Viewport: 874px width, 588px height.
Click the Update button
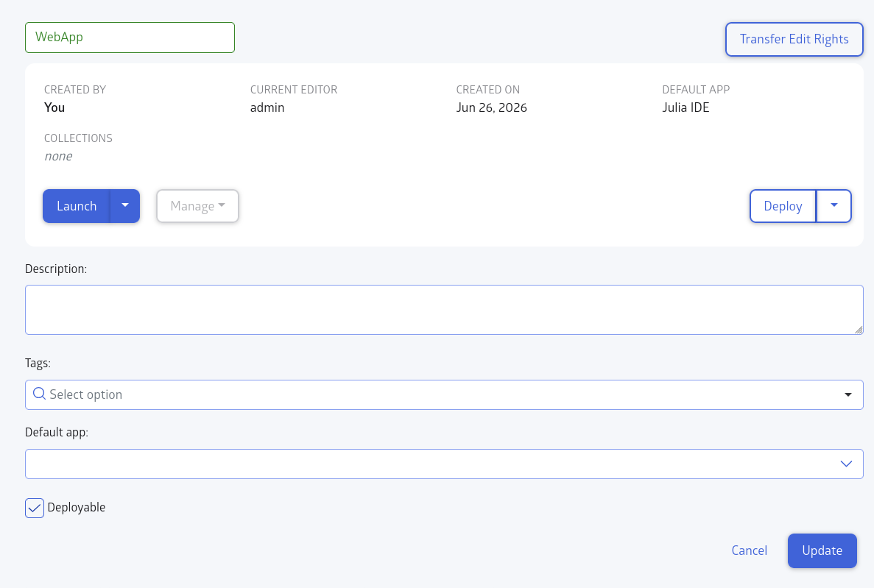click(822, 550)
